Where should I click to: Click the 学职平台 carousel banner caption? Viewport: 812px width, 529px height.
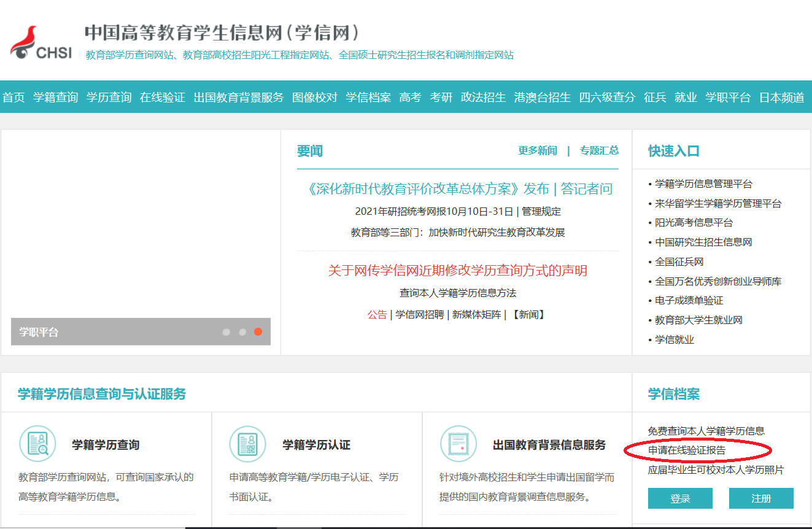point(39,332)
